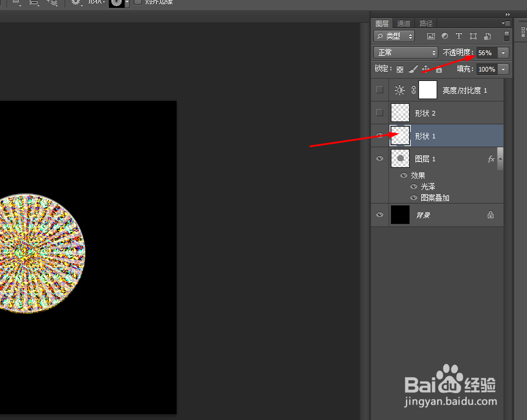Show the 形状 2 layer
The width and height of the screenshot is (527, 420).
(x=380, y=113)
